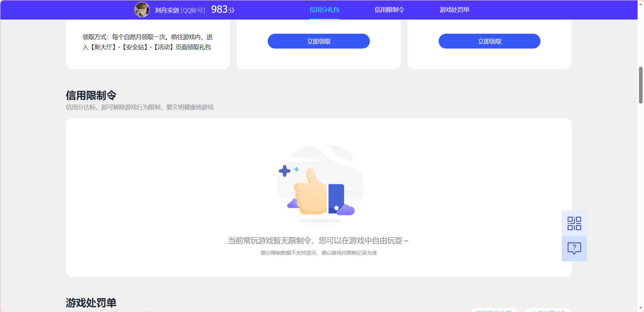644x312 pixels.
Task: Click the 部分限制数据不支持显示 notice text
Action: 319,252
